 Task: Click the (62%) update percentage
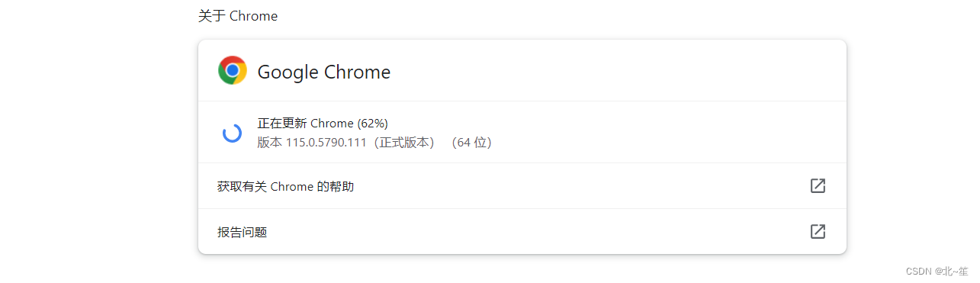coord(373,123)
